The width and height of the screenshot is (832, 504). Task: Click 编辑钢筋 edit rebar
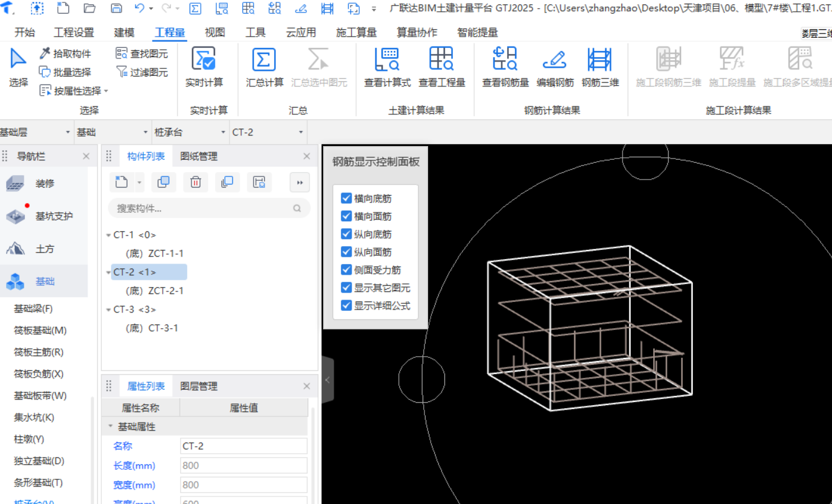[x=555, y=67]
